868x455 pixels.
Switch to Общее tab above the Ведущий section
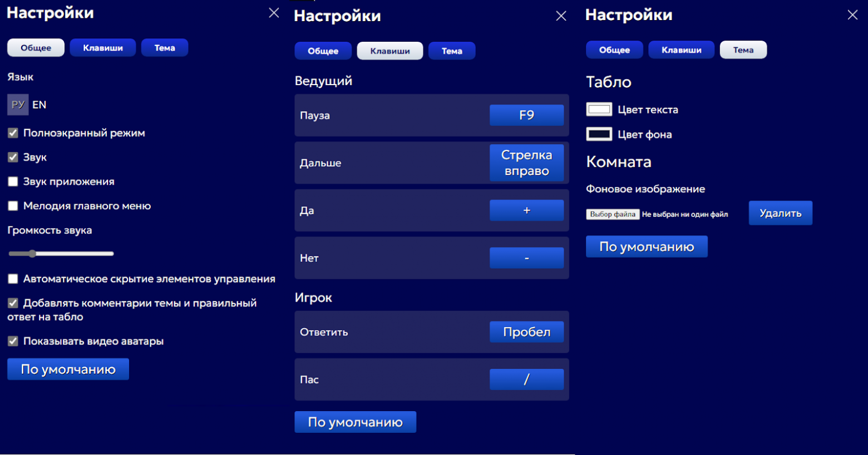click(323, 51)
